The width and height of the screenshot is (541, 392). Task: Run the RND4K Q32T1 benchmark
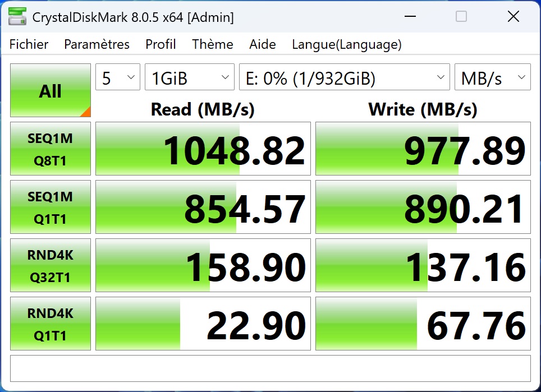(x=51, y=266)
